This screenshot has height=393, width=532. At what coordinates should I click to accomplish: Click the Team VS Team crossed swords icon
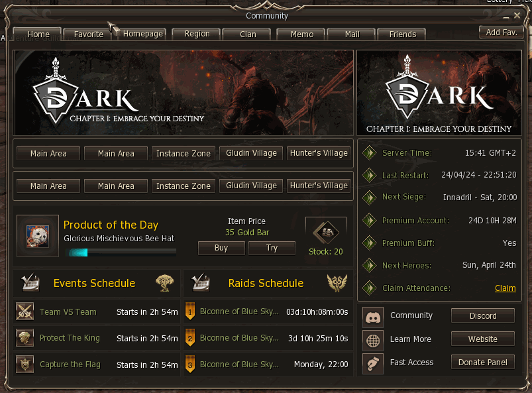pyautogui.click(x=25, y=311)
